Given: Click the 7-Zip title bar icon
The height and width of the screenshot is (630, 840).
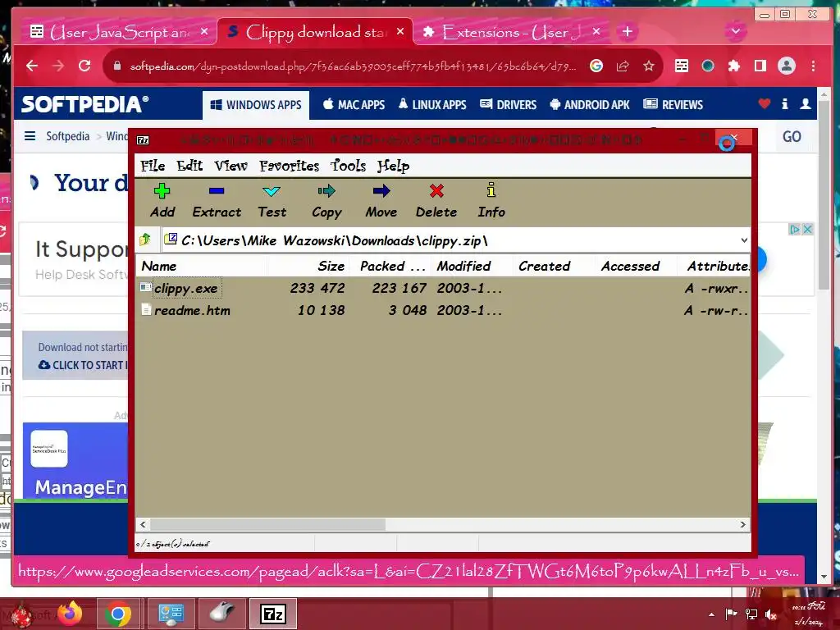Looking at the screenshot, I should click(143, 140).
